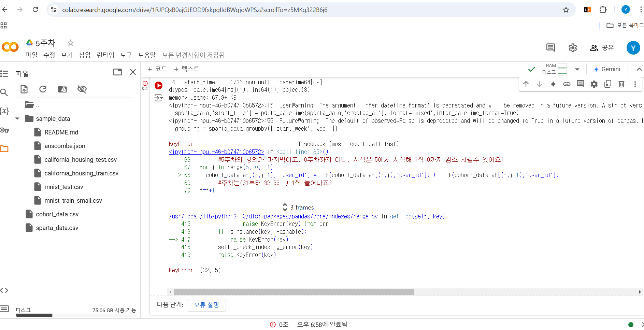644x330 pixels.
Task: Open code snippets panel icon
Action: pos(4,290)
